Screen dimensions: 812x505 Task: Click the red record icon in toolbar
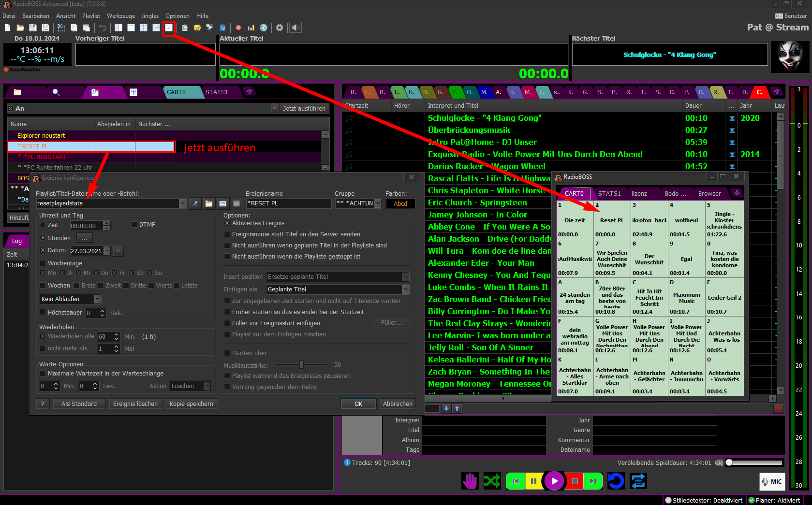tap(238, 28)
